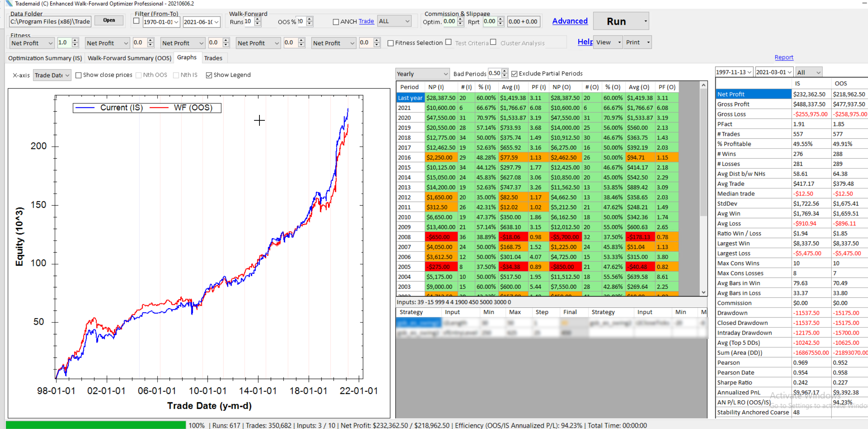868x429 pixels.
Task: Click Run button's dropdown arrow
Action: point(645,21)
